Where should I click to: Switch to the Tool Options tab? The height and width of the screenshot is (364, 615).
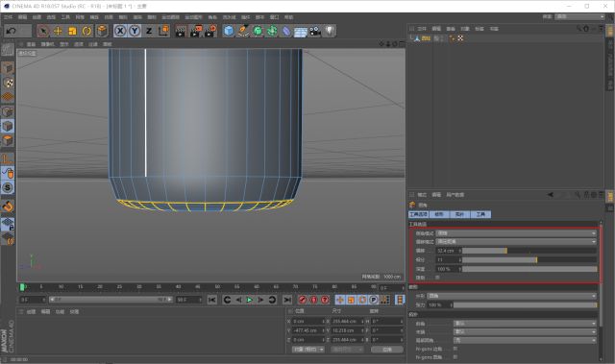(419, 214)
